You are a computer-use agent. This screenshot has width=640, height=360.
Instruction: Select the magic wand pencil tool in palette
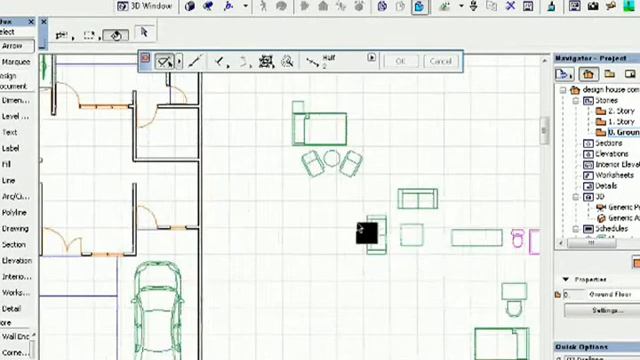click(164, 62)
